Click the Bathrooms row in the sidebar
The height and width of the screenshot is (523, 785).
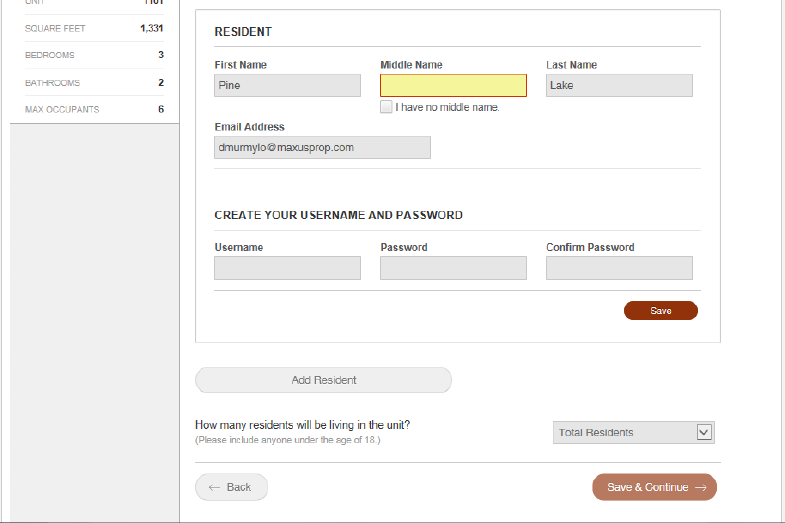tap(94, 83)
